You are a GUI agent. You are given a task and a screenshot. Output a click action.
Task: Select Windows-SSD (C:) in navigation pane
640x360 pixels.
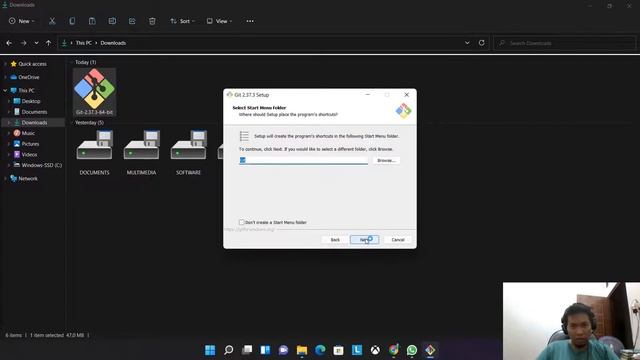(42, 165)
